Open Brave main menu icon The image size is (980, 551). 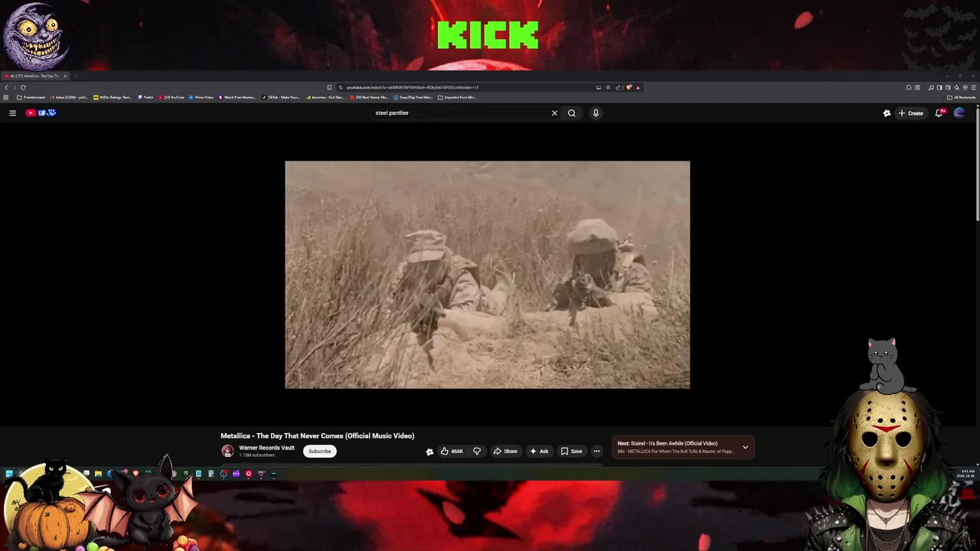[973, 87]
